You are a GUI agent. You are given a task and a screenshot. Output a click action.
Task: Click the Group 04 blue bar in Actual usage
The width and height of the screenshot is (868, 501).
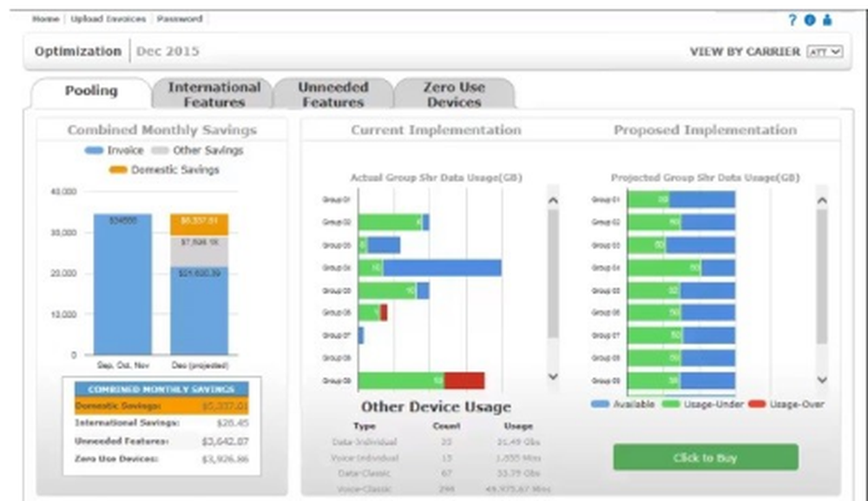[443, 268]
